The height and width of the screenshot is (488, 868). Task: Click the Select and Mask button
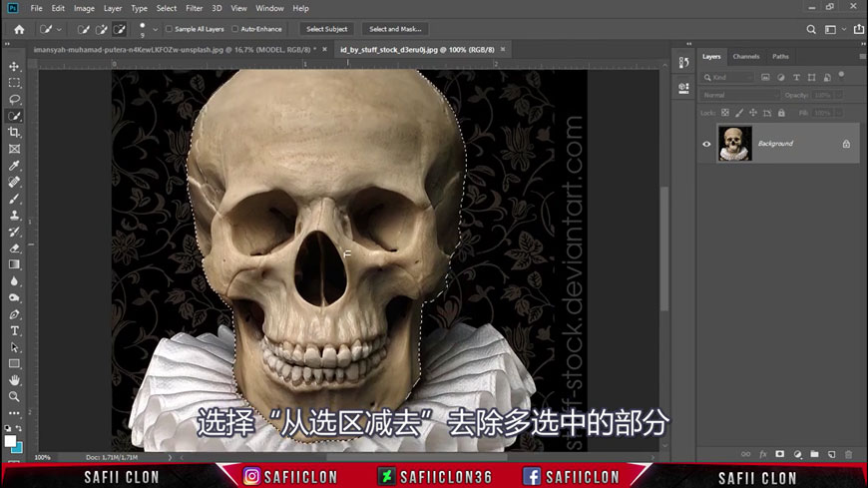click(395, 29)
